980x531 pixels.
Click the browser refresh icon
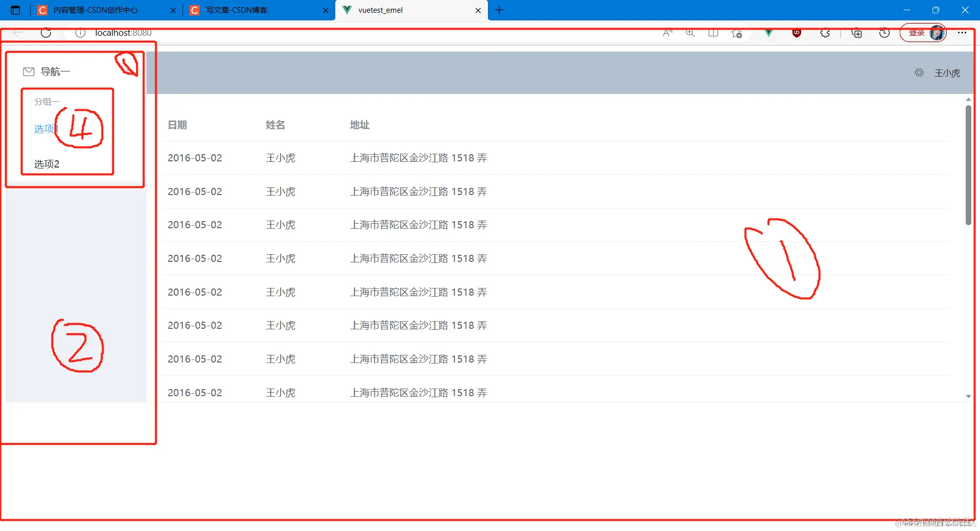coord(46,33)
